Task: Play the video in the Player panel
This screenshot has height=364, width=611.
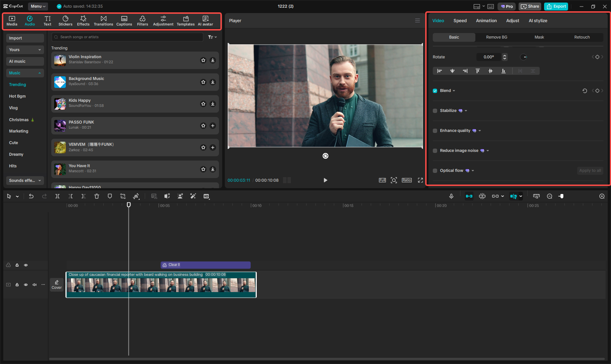Action: pyautogui.click(x=325, y=180)
